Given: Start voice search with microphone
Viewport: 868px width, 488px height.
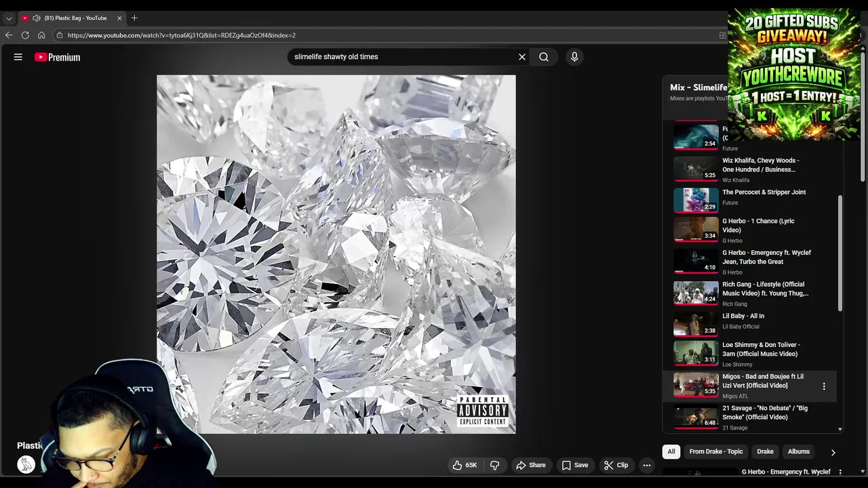Looking at the screenshot, I should pos(574,57).
